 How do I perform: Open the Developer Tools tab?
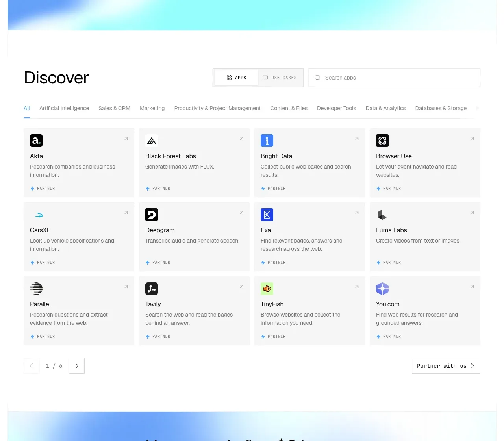pos(336,108)
